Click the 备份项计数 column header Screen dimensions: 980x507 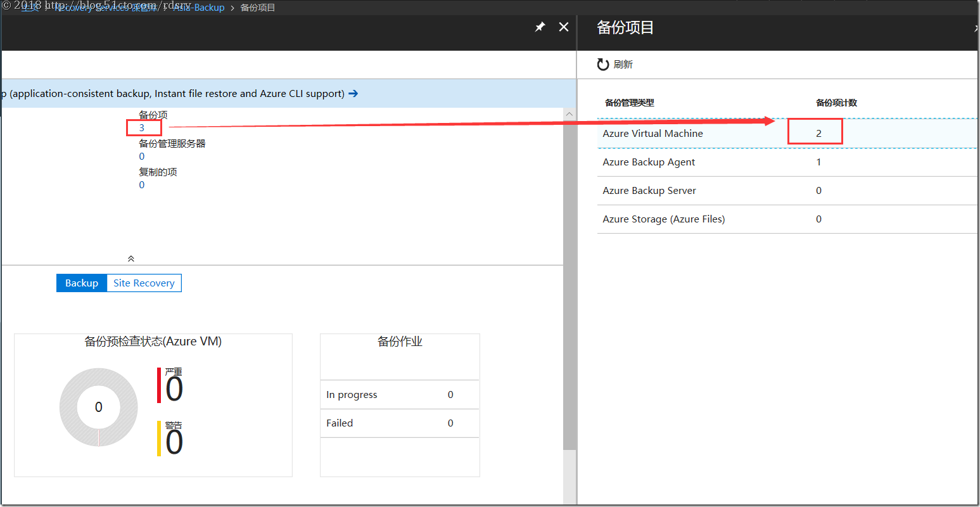(836, 103)
